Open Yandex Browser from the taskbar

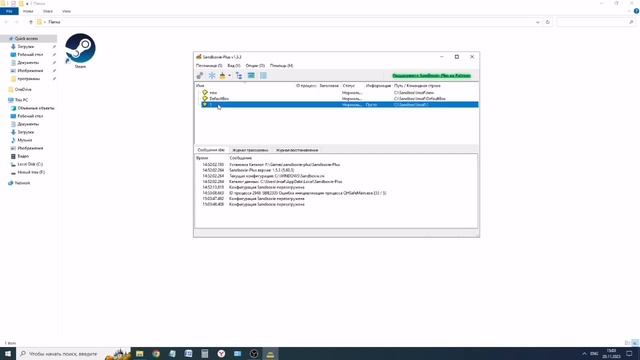click(221, 353)
